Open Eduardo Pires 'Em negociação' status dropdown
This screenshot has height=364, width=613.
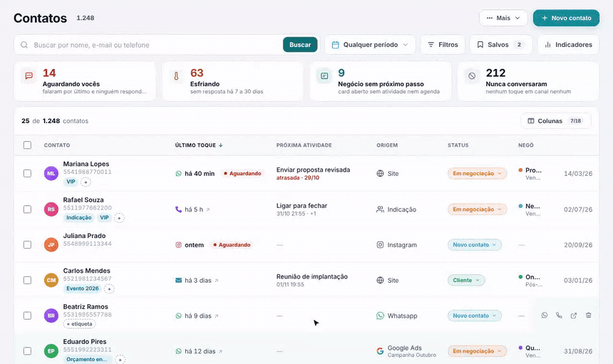477,351
